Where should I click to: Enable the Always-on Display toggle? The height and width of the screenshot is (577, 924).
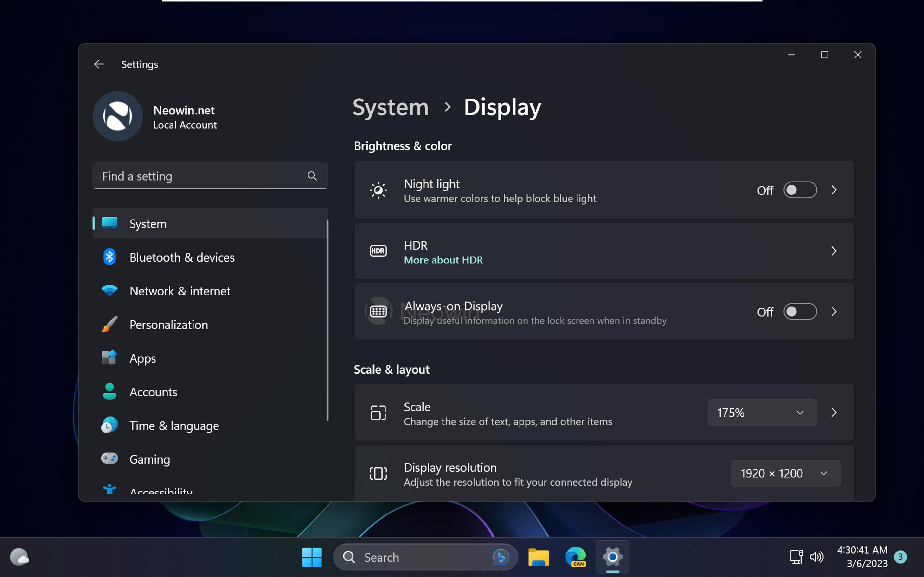coord(800,312)
